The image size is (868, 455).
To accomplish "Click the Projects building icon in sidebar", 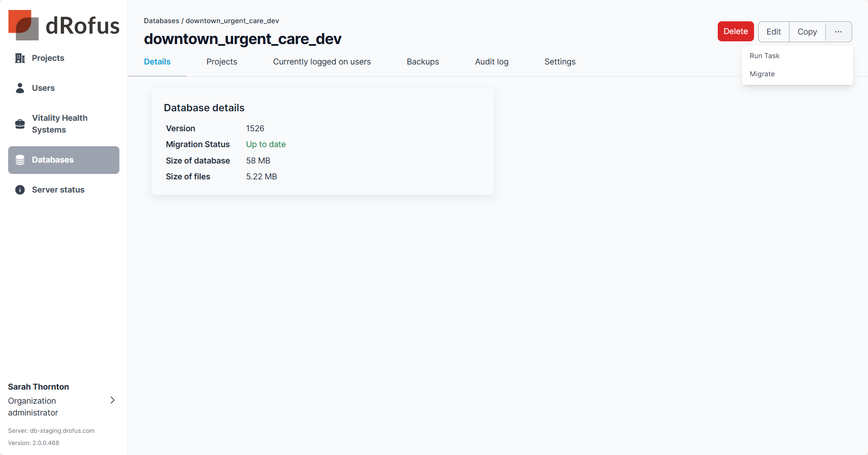I will coord(20,58).
